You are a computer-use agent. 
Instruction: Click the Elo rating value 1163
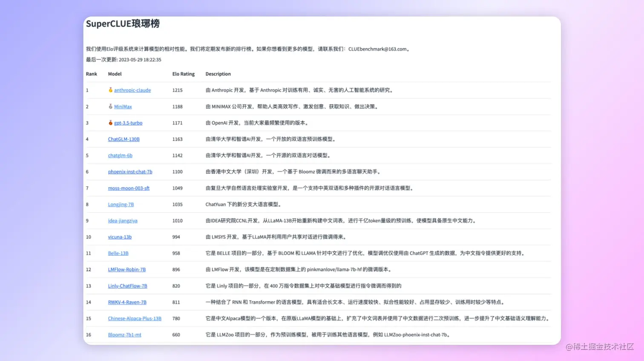[x=178, y=139]
